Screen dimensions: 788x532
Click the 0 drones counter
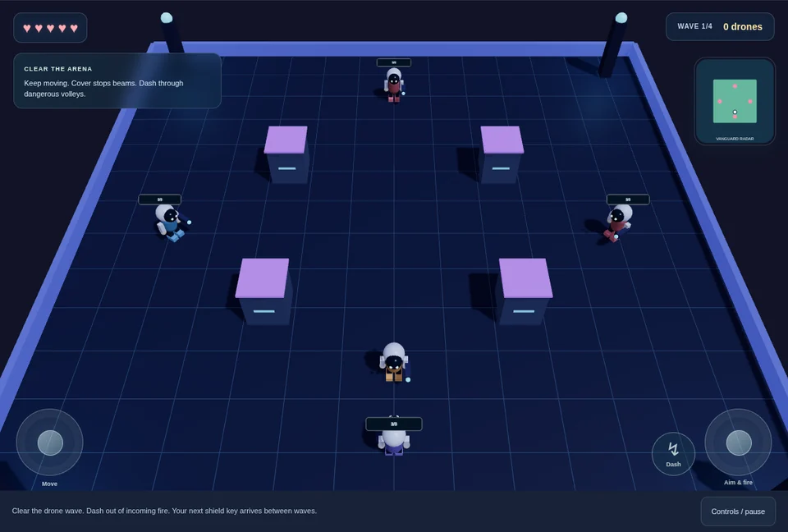pyautogui.click(x=742, y=26)
